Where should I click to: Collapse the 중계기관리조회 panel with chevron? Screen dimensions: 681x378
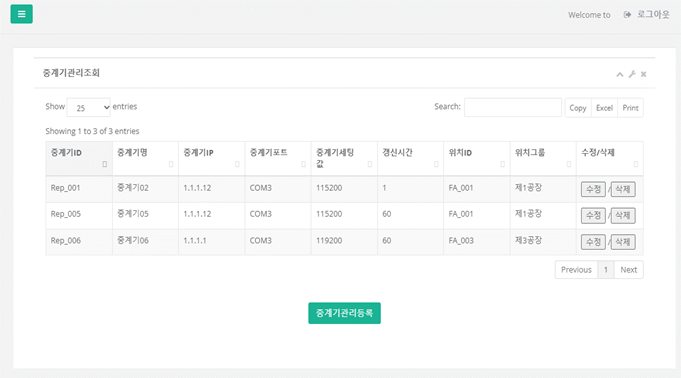[620, 75]
